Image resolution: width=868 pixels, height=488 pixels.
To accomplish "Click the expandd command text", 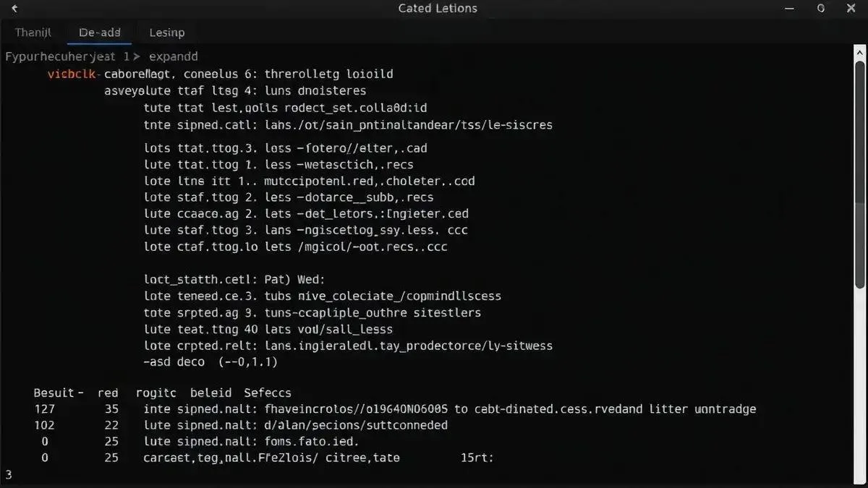I will (174, 56).
